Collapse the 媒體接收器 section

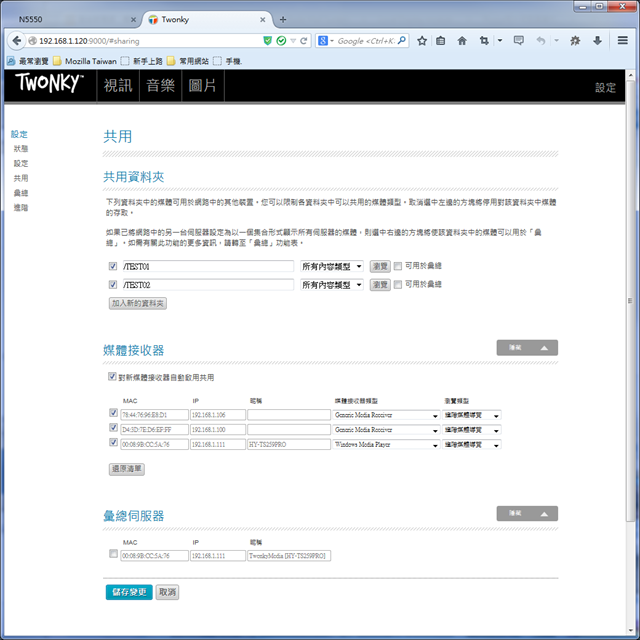(x=527, y=348)
